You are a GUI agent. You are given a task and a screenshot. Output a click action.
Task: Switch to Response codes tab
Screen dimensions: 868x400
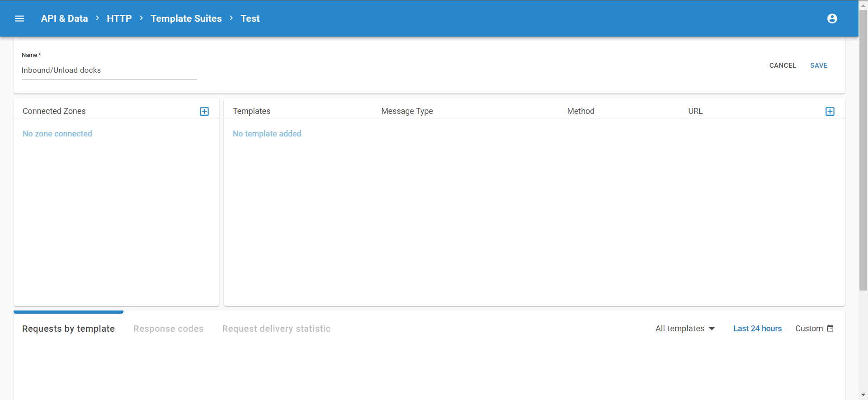tap(168, 329)
